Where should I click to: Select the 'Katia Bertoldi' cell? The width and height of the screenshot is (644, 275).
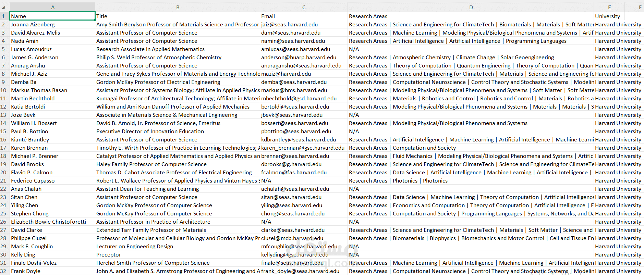pos(52,107)
